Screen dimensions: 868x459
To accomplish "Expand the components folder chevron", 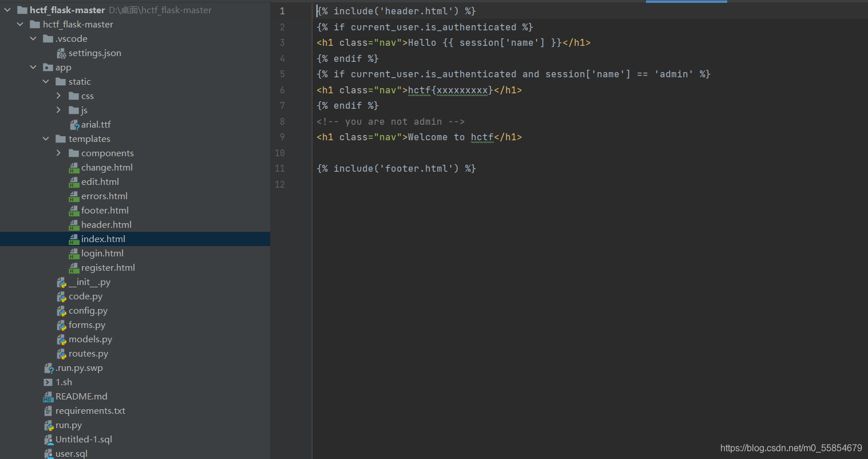I will 58,153.
